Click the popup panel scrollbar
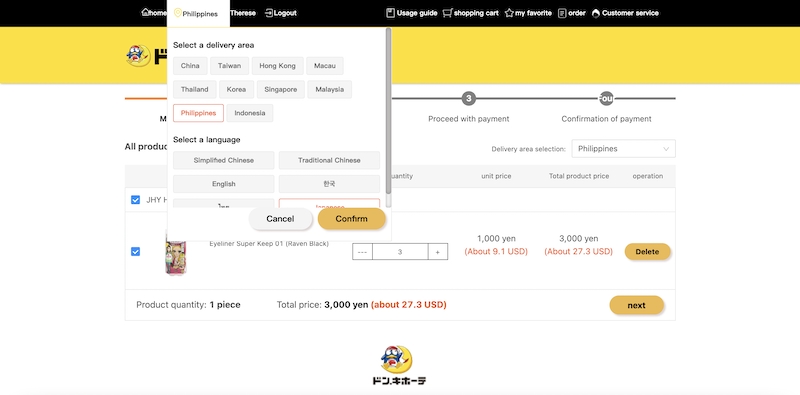This screenshot has width=800, height=395. pos(388,111)
